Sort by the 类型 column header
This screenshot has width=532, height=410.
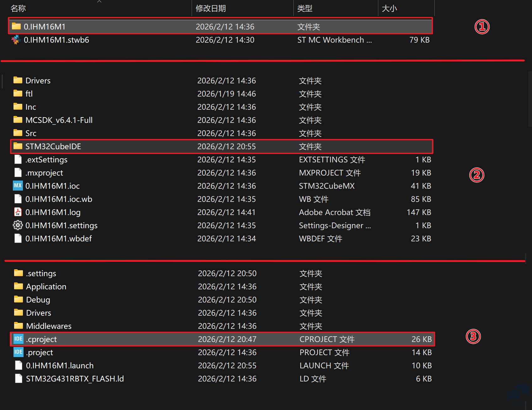click(x=305, y=8)
